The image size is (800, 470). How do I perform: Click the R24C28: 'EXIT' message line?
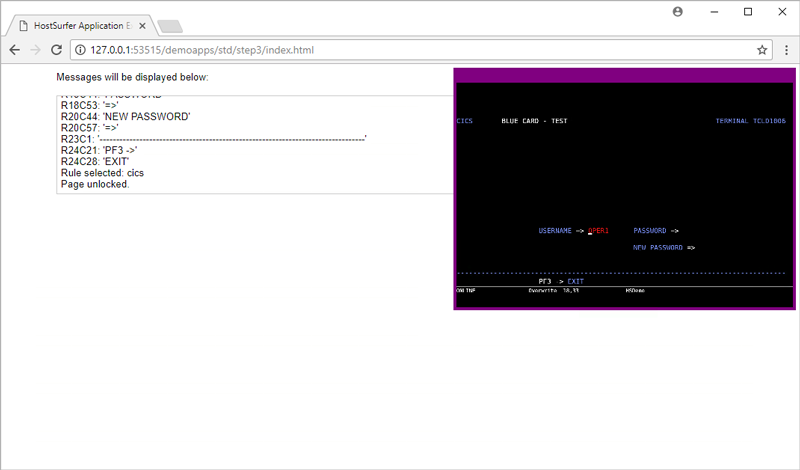[95, 162]
